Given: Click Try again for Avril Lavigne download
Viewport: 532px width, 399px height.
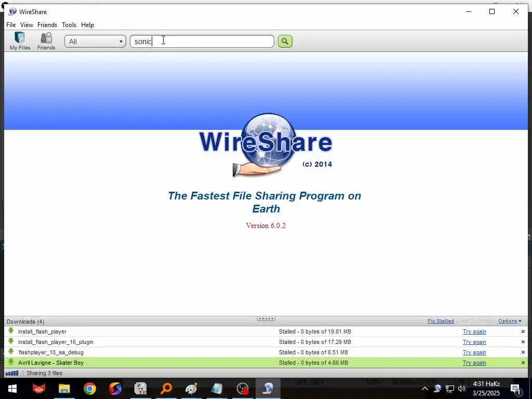Looking at the screenshot, I should 474,363.
